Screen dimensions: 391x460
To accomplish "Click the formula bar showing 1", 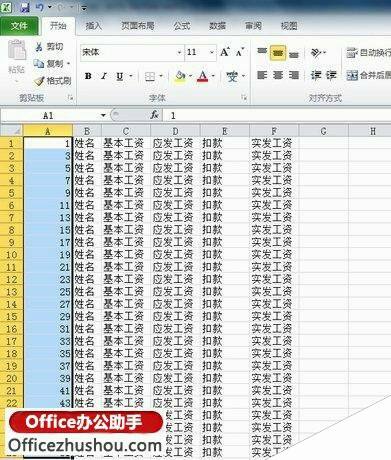I will click(277, 116).
